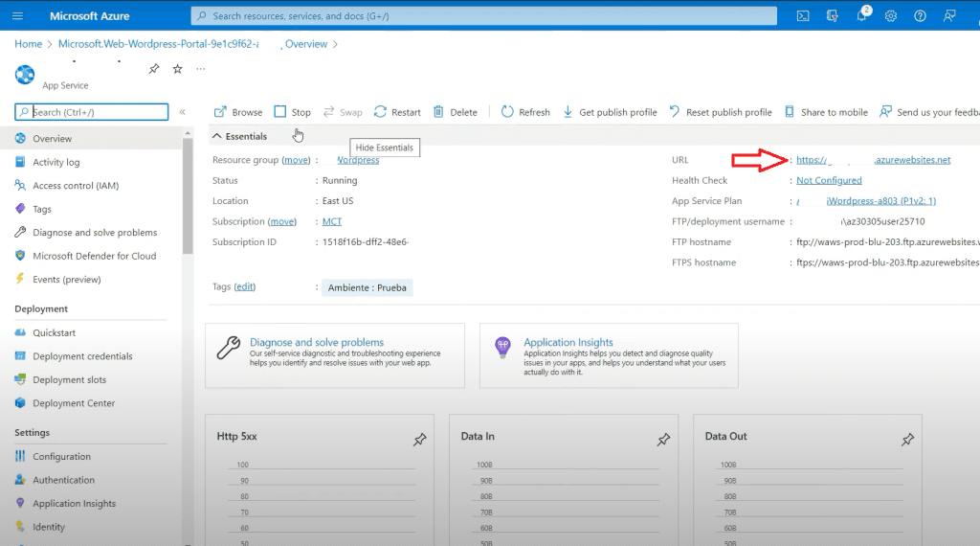Image resolution: width=980 pixels, height=546 pixels.
Task: Click the Not Configured health check link
Action: click(829, 180)
